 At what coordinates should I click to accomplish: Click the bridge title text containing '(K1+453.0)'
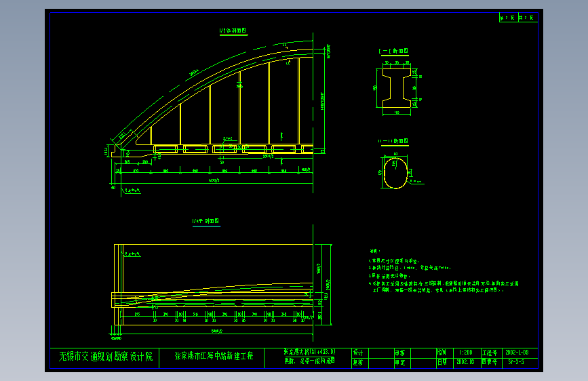click(309, 352)
